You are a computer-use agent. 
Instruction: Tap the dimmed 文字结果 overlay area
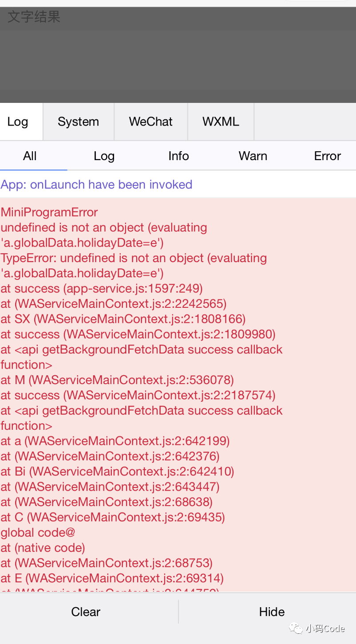point(178,55)
